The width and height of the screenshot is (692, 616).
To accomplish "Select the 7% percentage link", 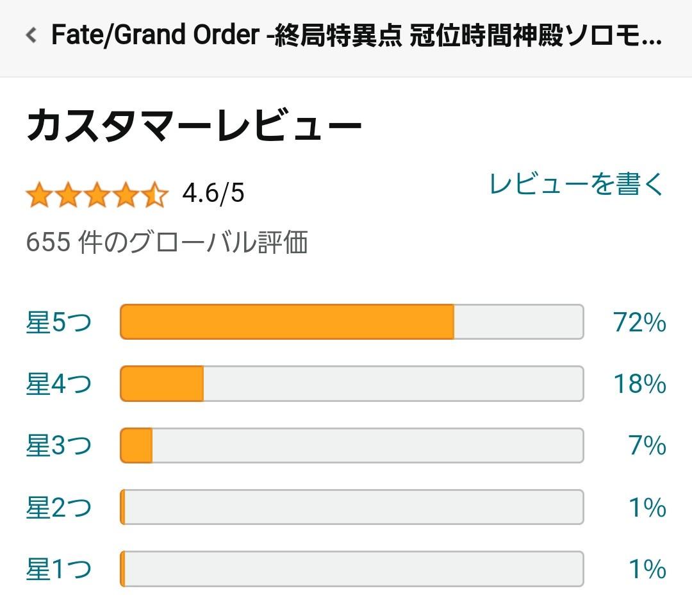I will point(647,445).
